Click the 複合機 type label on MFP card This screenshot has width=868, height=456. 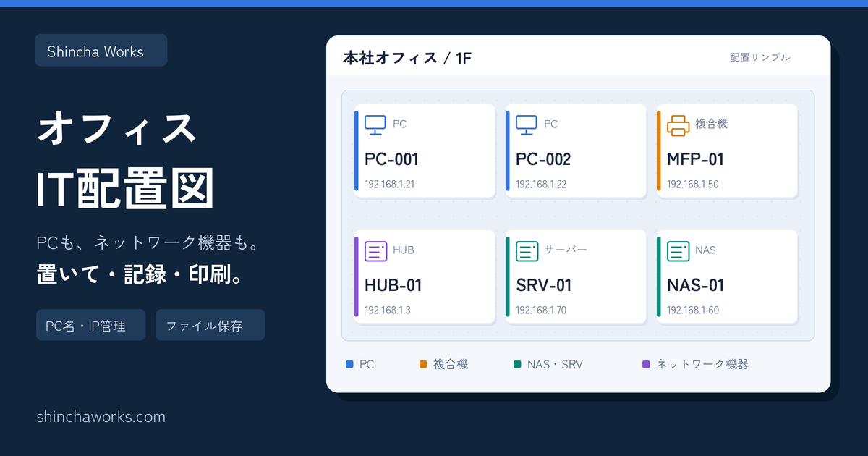coord(711,124)
